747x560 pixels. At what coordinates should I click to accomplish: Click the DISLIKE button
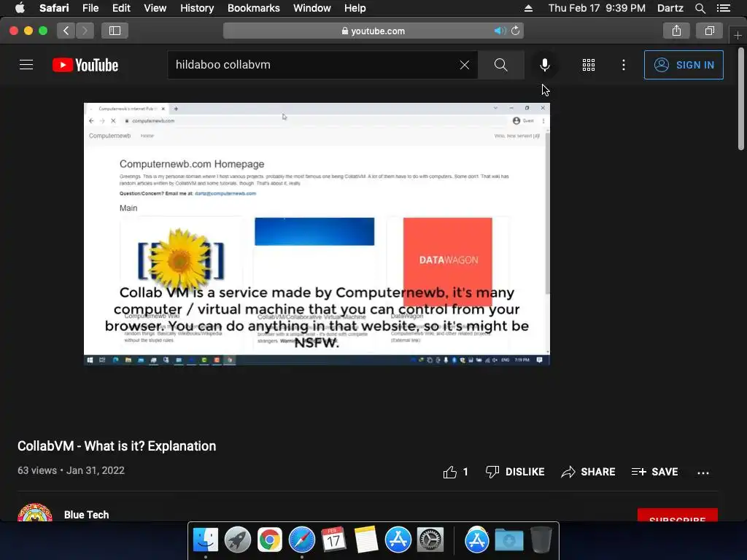[515, 472]
